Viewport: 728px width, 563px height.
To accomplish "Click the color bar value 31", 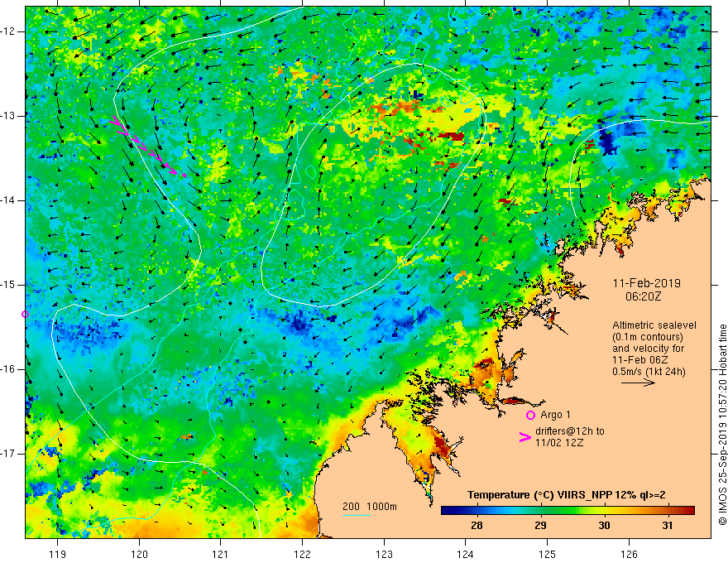I will (x=667, y=526).
